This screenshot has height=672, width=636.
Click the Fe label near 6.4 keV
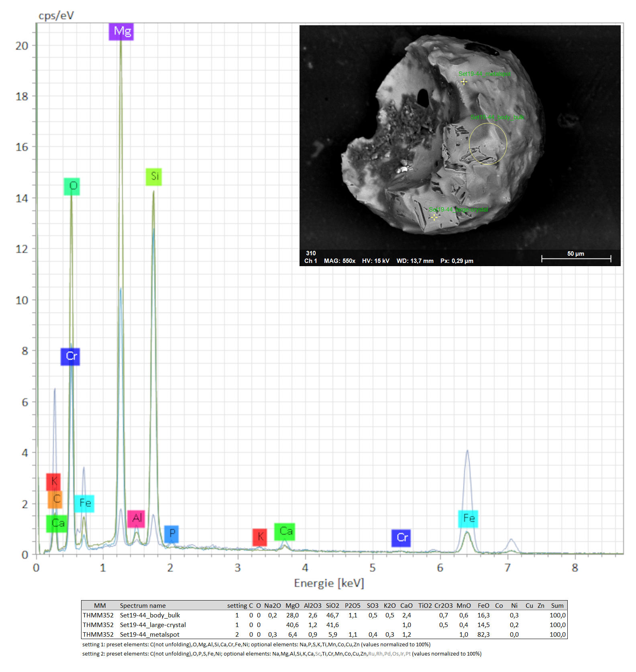tap(468, 519)
